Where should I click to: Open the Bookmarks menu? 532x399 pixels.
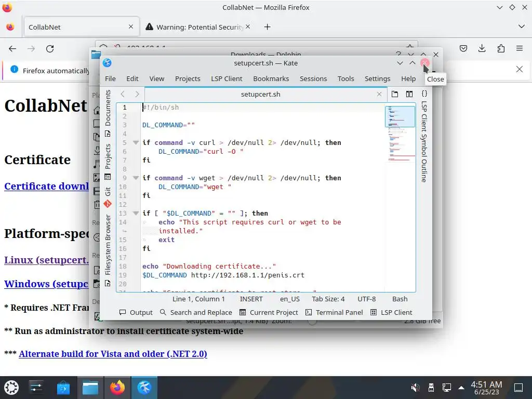pyautogui.click(x=271, y=79)
